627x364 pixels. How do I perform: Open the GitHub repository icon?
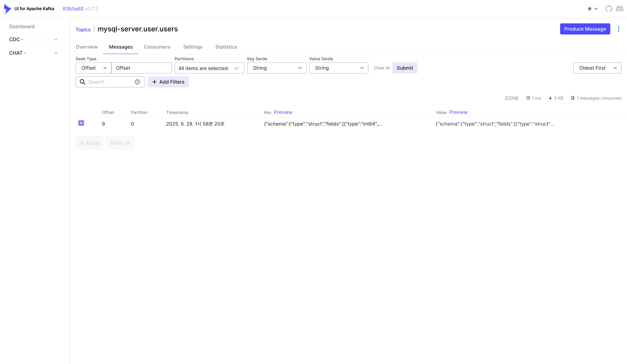[609, 9]
